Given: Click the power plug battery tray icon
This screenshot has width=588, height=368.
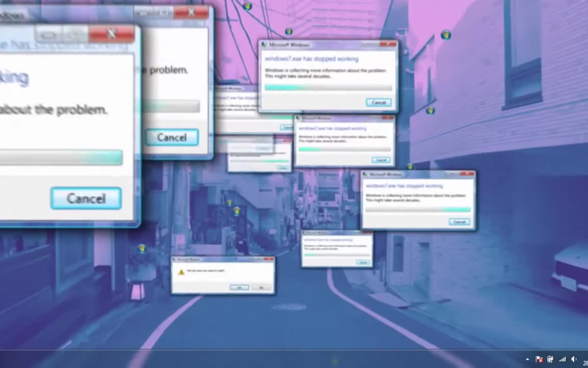Looking at the screenshot, I should tap(550, 359).
